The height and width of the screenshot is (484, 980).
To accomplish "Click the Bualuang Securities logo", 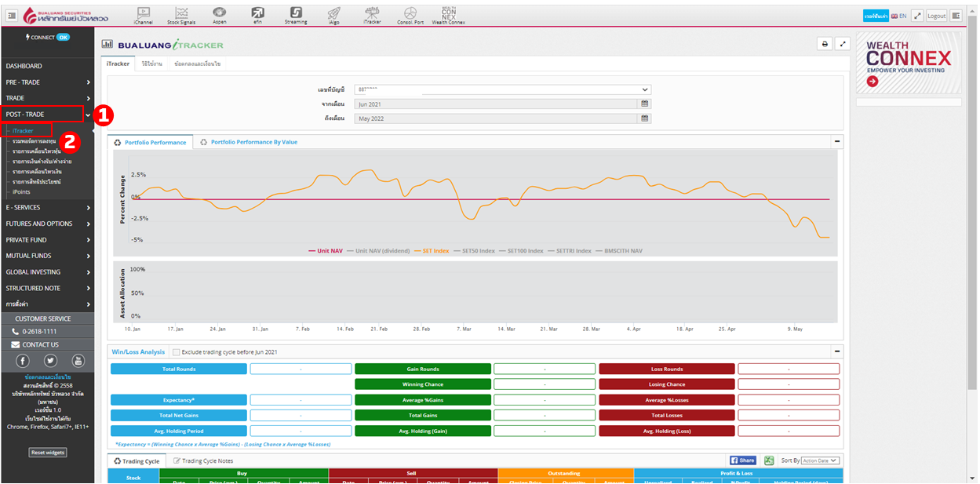I will click(67, 15).
